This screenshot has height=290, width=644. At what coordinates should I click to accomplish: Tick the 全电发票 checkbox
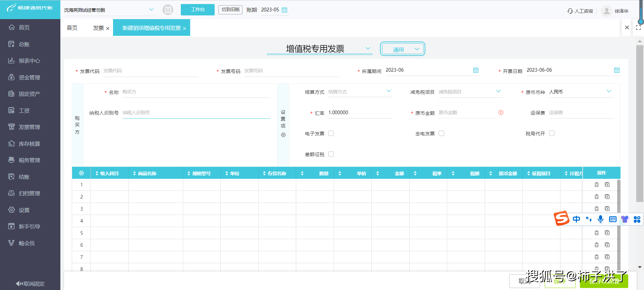(441, 133)
